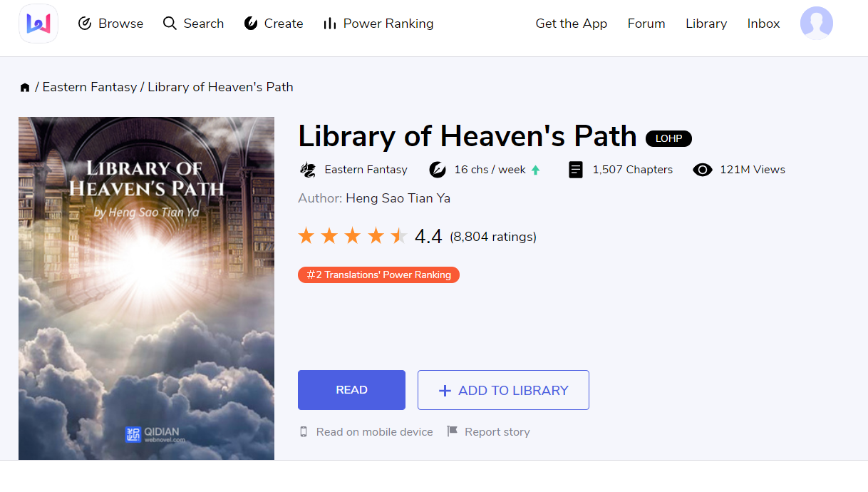This screenshot has height=492, width=868.
Task: Click author Heng Sao Tian Ya
Action: point(398,198)
